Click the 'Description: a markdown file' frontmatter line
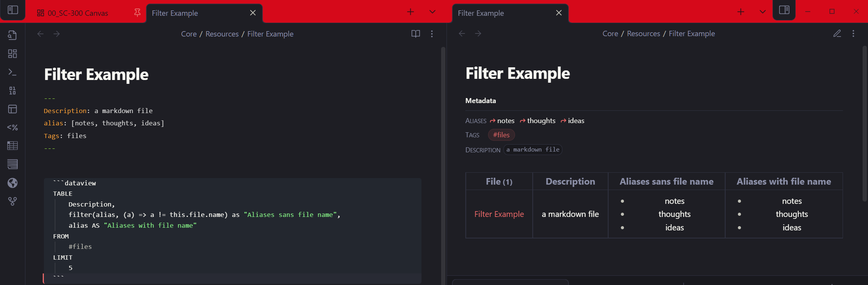Screen dimensions: 868x285 click(x=98, y=111)
